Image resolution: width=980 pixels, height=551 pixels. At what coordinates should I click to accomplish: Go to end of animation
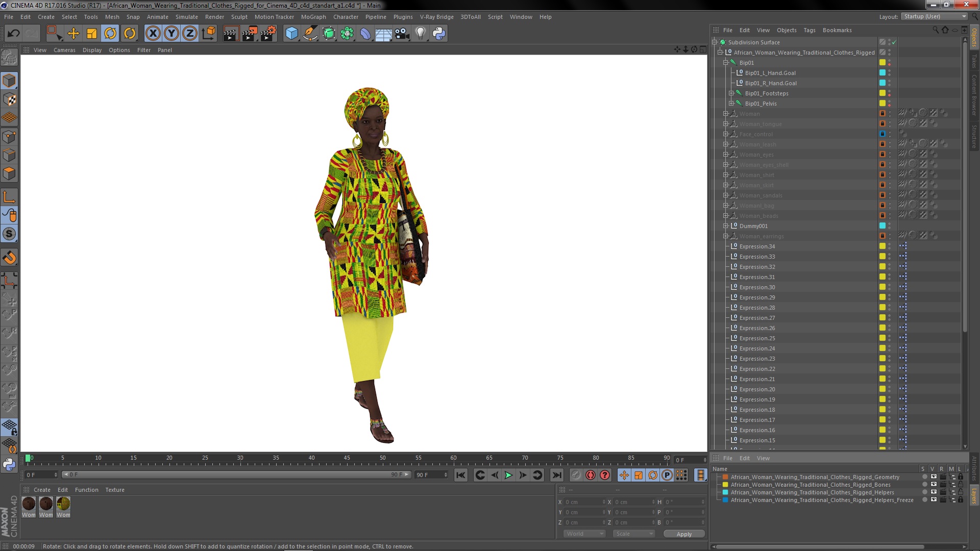[x=557, y=475]
